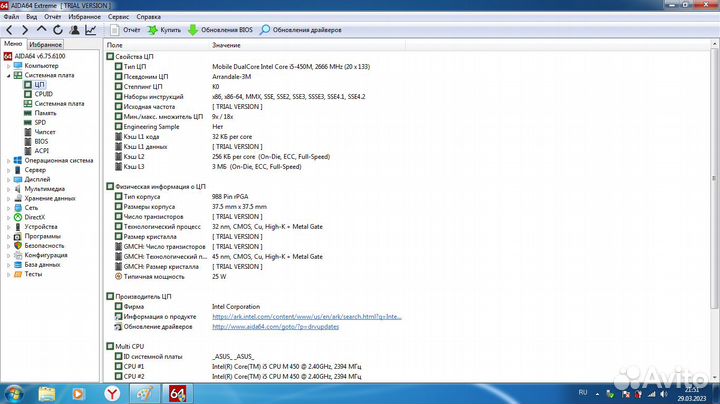Open Обновления BIOS from the toolbar
Screen dimensions: 720x404
(220, 30)
